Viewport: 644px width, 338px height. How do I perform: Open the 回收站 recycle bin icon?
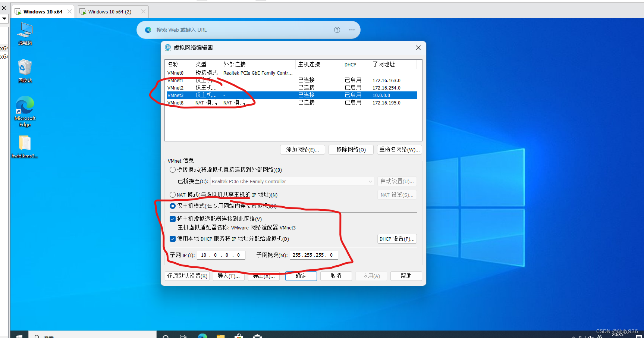(25, 71)
